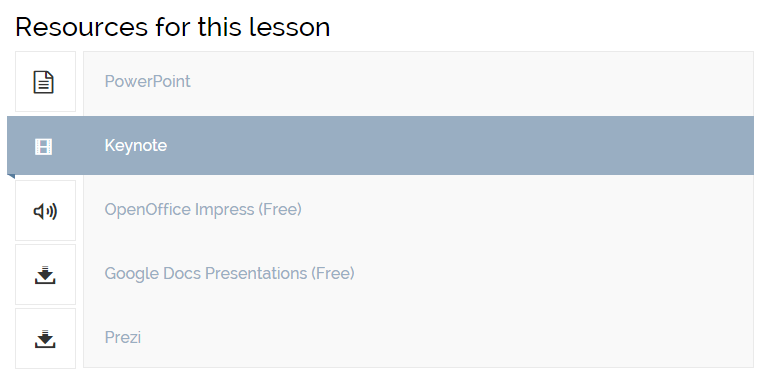The width and height of the screenshot is (766, 378).
Task: Select the word "Keynote" in the highlighted row
Action: coord(136,146)
